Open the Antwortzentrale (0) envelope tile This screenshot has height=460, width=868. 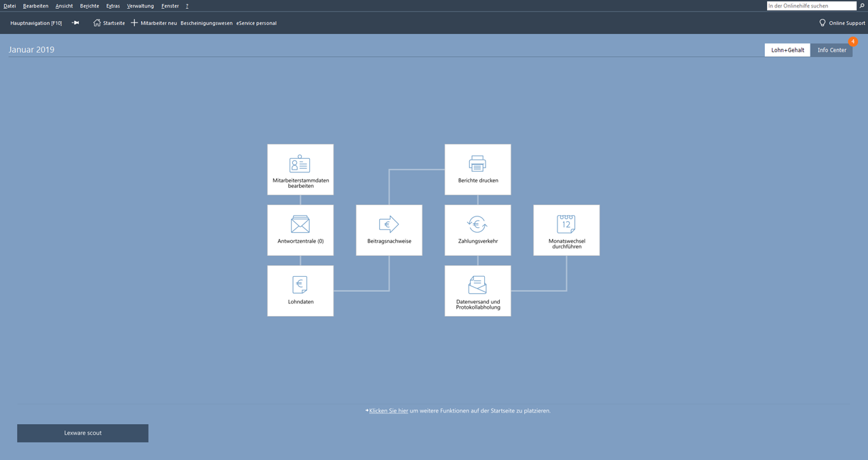(300, 230)
